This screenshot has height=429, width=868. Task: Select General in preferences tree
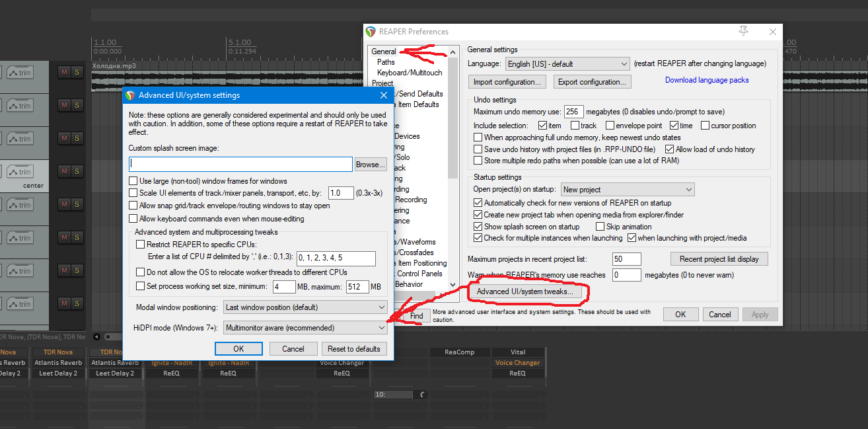(384, 52)
